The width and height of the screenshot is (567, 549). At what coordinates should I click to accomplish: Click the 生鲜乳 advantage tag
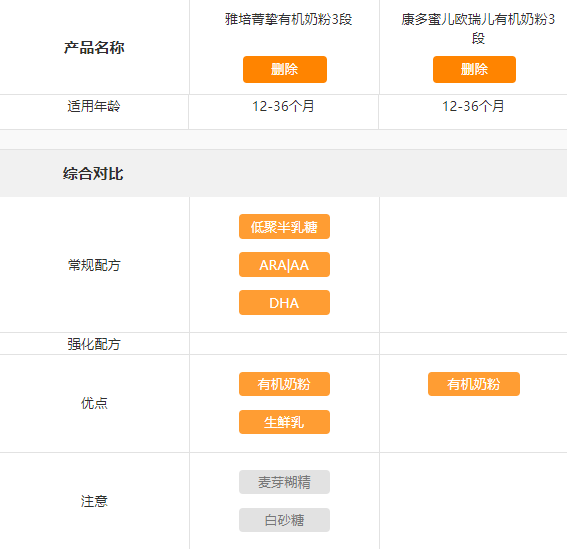pos(284,422)
